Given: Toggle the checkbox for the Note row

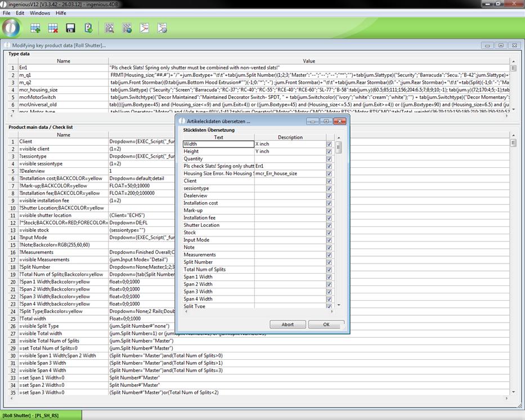Looking at the screenshot, I should (x=329, y=248).
